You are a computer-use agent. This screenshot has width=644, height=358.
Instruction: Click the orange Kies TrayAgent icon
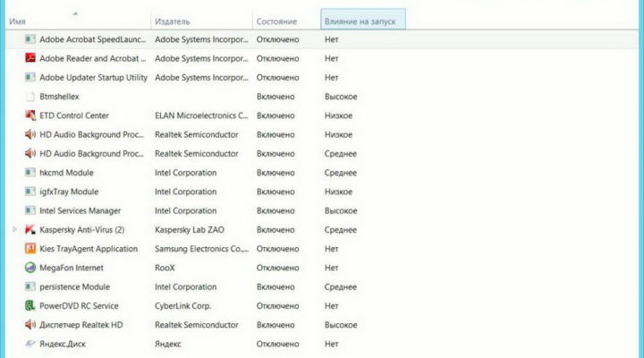30,248
